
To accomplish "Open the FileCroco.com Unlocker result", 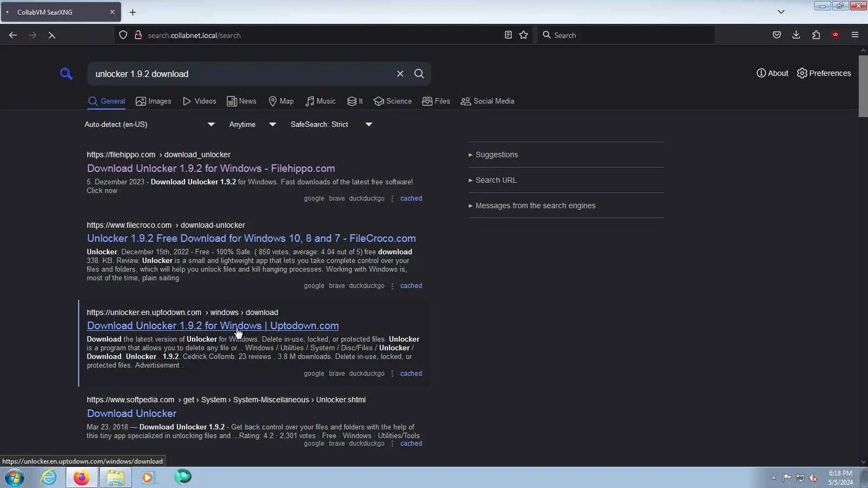I will click(251, 239).
